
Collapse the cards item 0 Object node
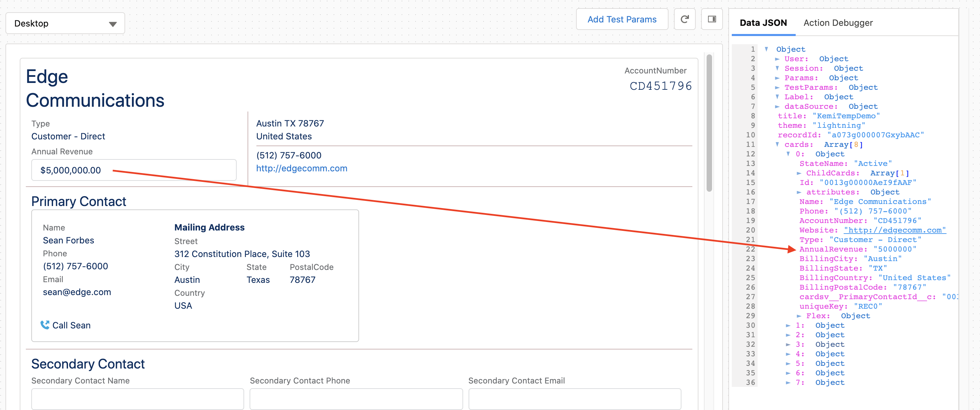788,154
